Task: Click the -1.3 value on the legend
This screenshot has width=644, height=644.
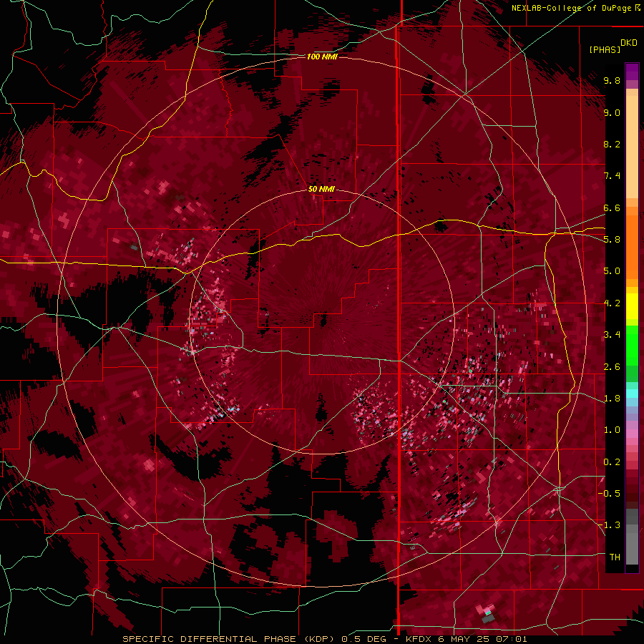Action: (x=609, y=525)
